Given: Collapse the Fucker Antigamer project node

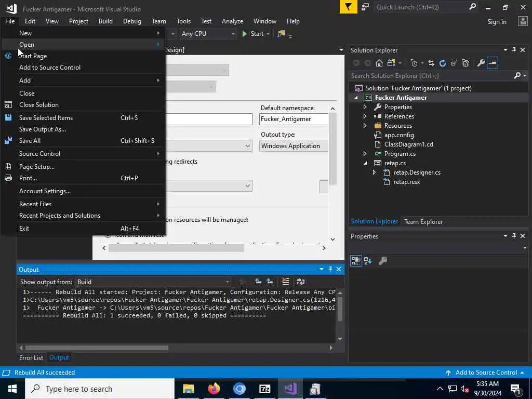Looking at the screenshot, I should point(356,98).
